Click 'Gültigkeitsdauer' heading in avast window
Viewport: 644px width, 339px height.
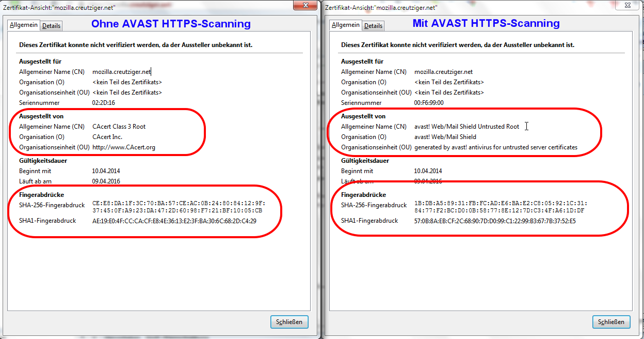click(x=365, y=161)
